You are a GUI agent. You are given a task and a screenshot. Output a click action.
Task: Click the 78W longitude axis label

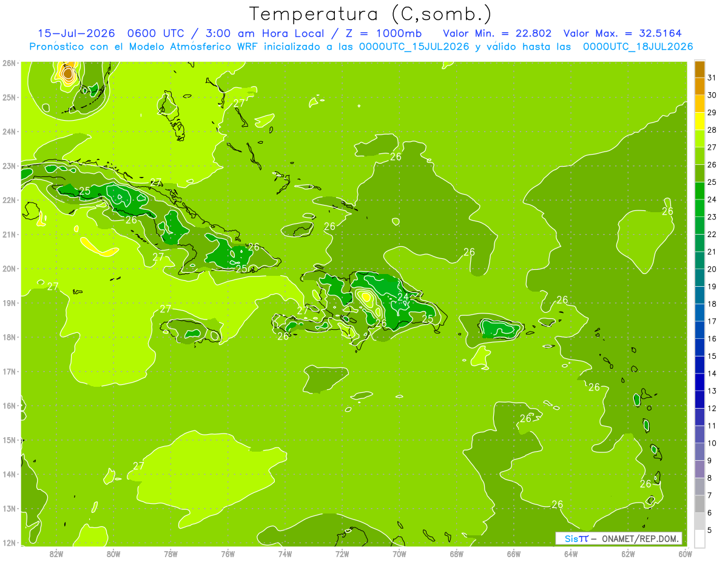pos(171,554)
